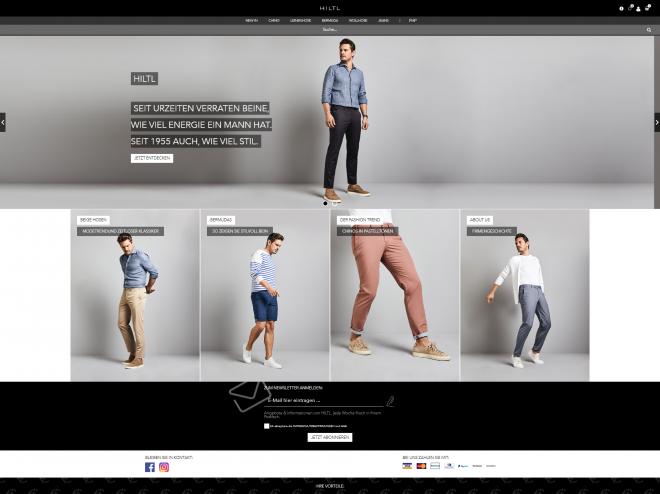
Task: Click the HILTL logo in header
Action: point(330,8)
